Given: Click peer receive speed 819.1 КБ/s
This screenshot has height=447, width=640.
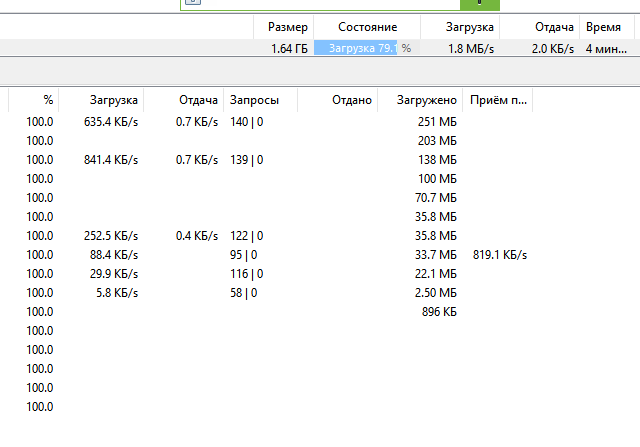Looking at the screenshot, I should point(500,255).
